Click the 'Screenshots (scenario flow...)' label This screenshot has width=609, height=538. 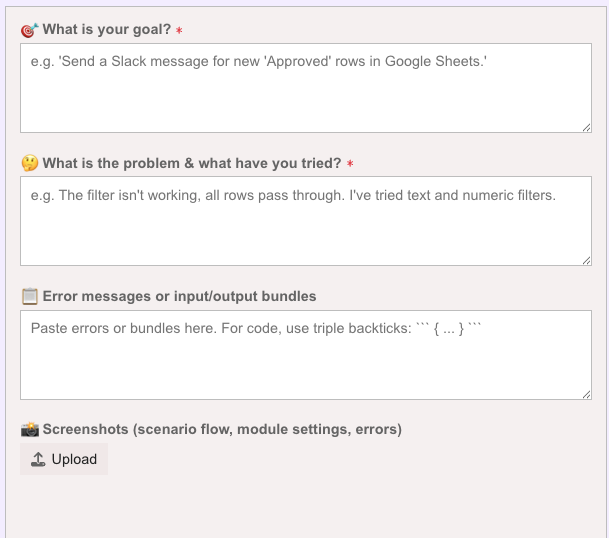click(222, 429)
